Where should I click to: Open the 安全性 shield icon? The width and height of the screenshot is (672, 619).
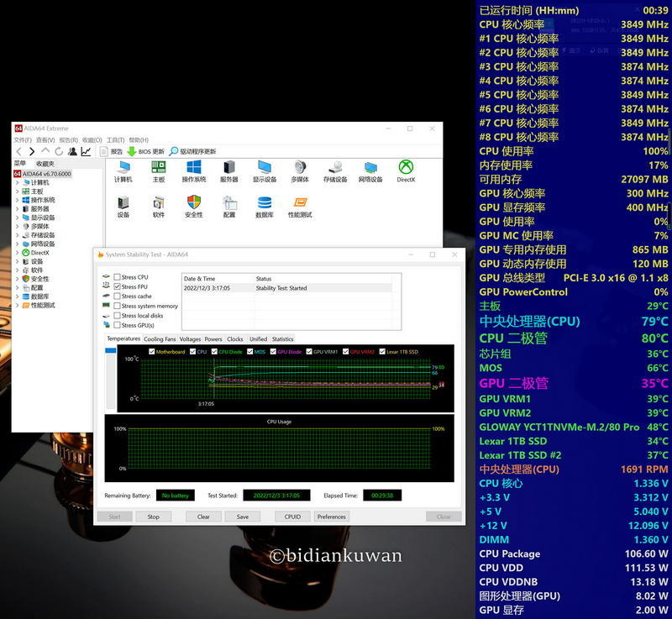click(x=194, y=202)
